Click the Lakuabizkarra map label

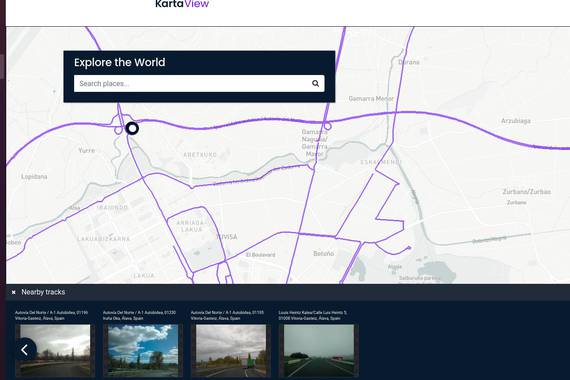104,239
